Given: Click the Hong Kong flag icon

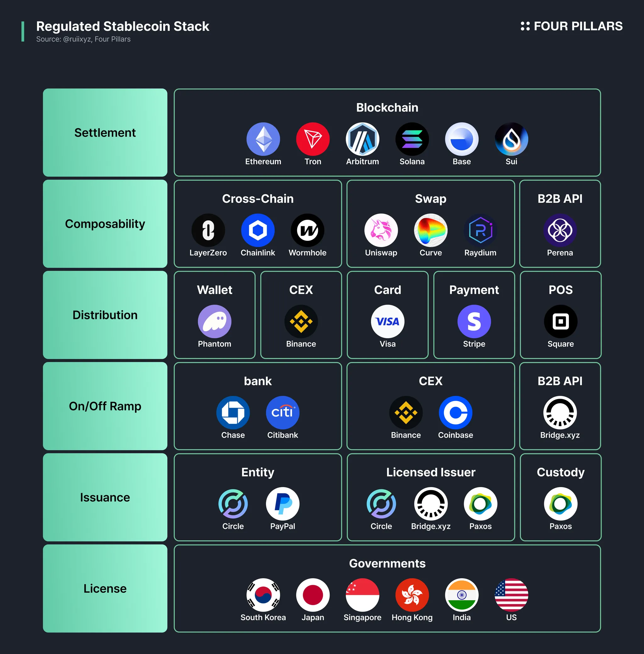Looking at the screenshot, I should pyautogui.click(x=412, y=595).
